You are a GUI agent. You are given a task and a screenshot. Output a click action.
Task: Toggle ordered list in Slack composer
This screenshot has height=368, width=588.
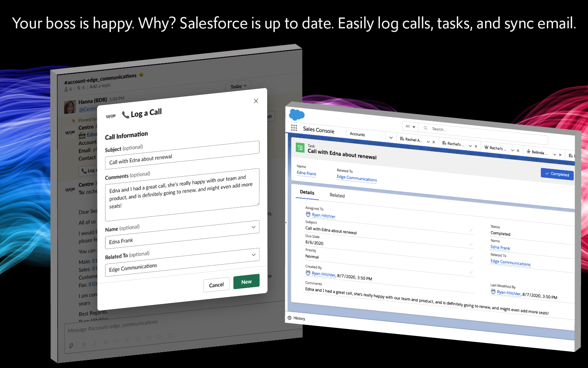click(138, 339)
